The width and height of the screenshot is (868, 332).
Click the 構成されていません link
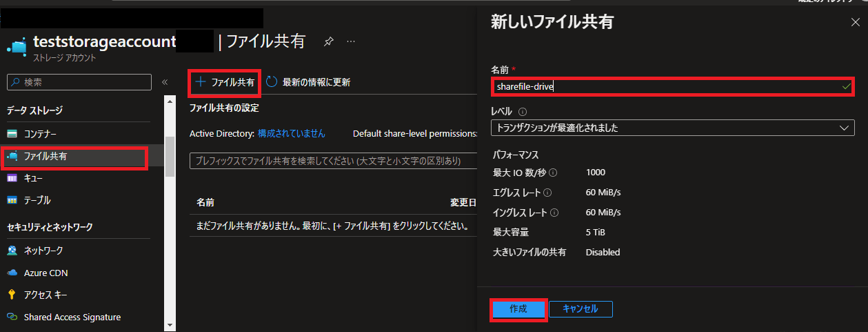coord(292,133)
